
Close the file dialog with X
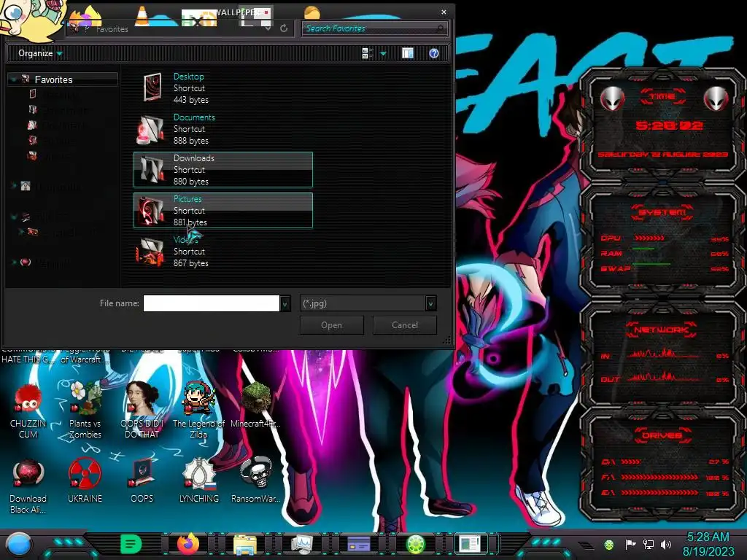(x=444, y=12)
